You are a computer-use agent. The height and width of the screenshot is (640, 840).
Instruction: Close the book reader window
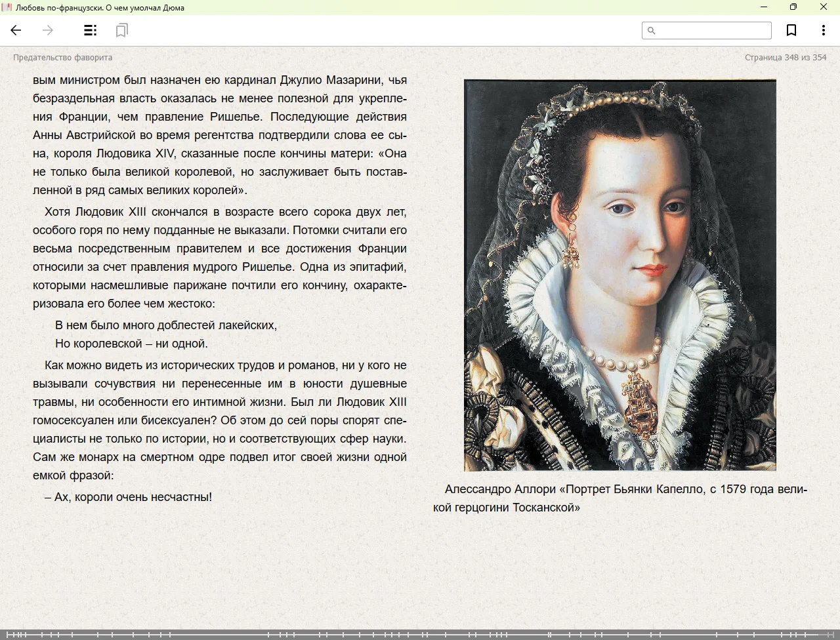tap(824, 7)
